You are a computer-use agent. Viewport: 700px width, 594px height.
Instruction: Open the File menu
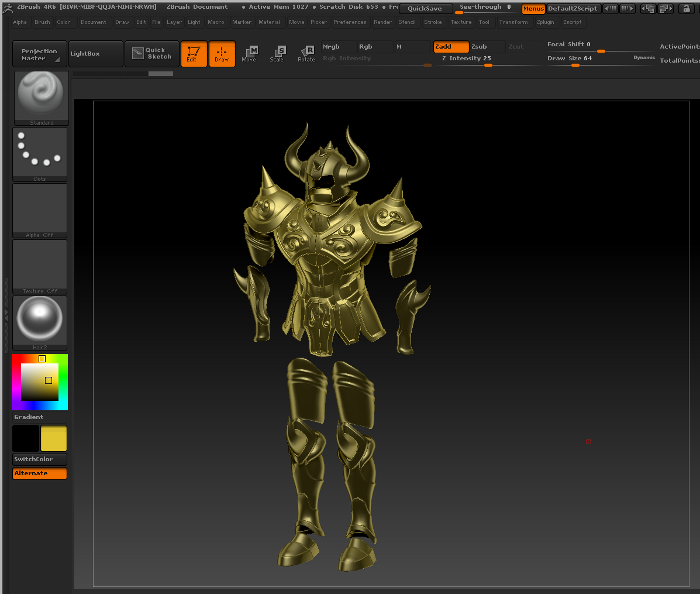click(156, 22)
